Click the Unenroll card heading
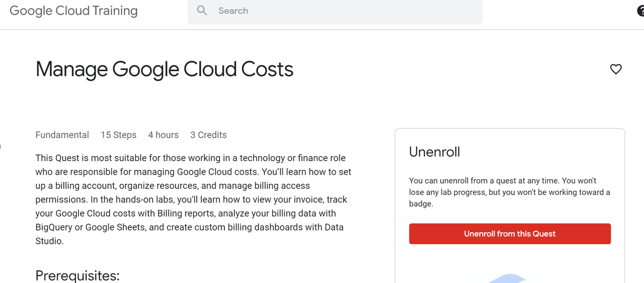644x283 pixels. click(x=435, y=152)
